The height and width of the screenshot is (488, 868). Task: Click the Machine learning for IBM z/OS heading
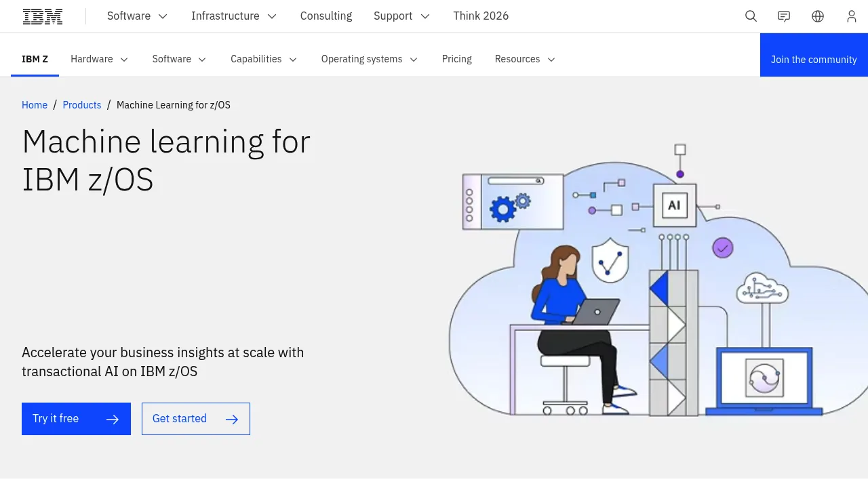(x=166, y=161)
